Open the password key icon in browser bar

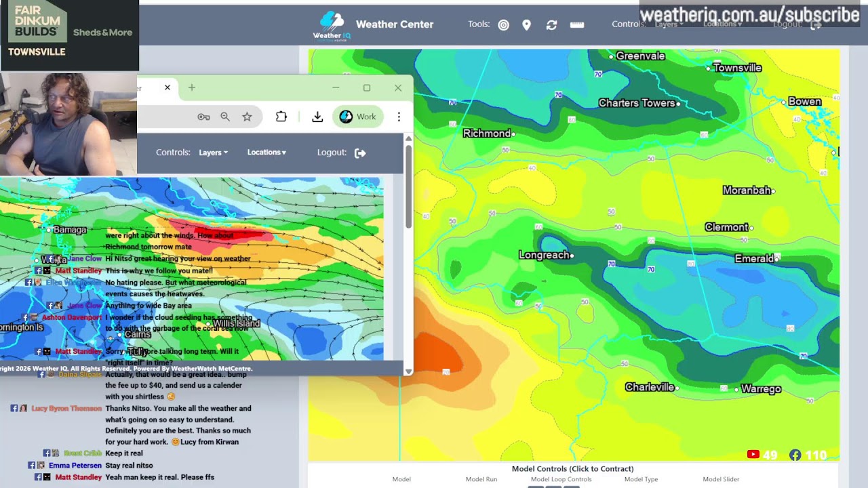203,117
